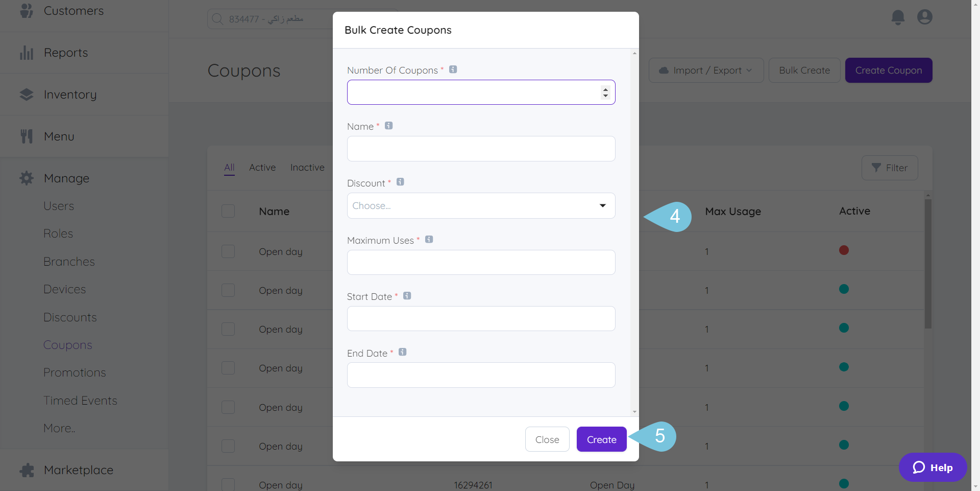Select the first Open day row checkbox
This screenshot has width=980, height=491.
228,251
